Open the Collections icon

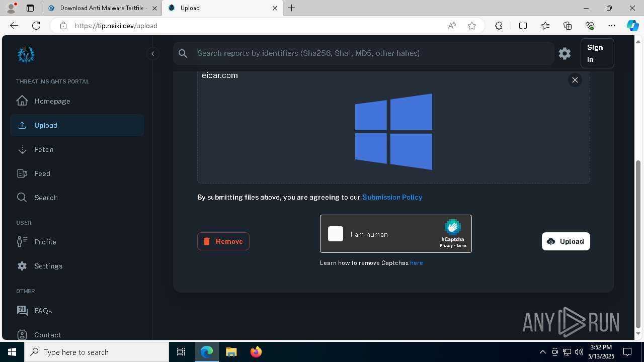coord(568,26)
